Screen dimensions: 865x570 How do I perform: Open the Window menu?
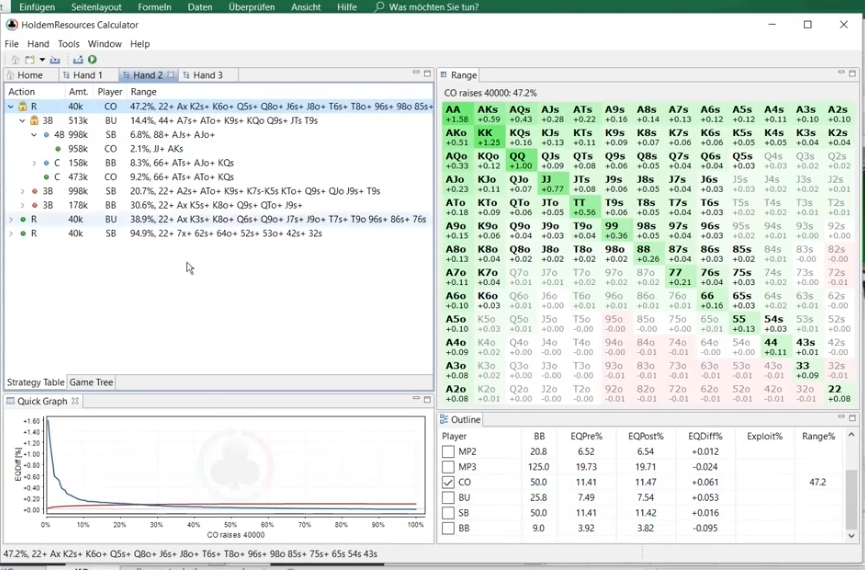point(104,44)
